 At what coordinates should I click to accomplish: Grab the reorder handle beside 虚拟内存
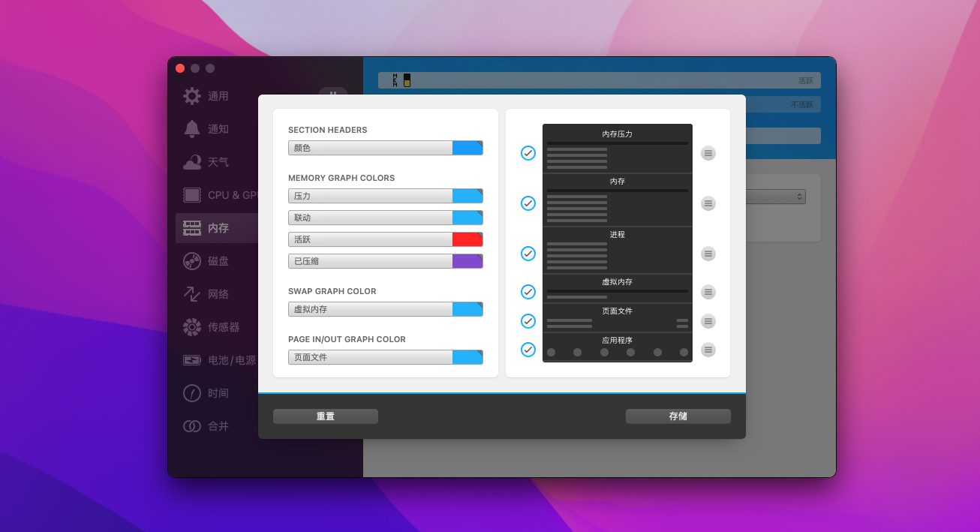pos(708,292)
